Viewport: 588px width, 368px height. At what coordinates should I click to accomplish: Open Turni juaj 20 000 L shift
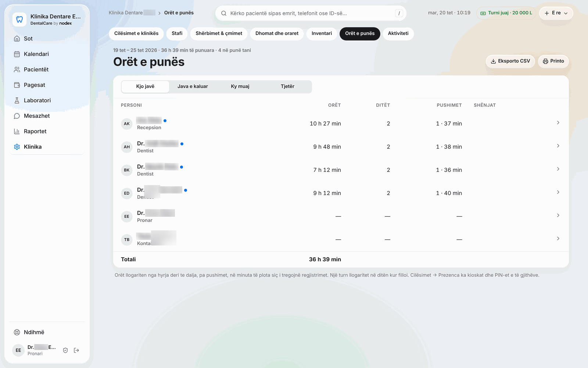tap(506, 13)
